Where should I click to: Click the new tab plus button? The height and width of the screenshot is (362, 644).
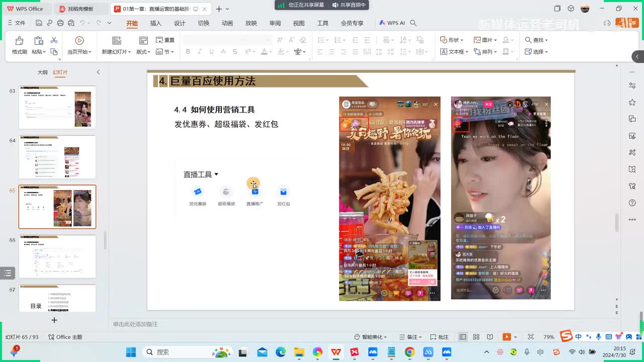coord(219,9)
